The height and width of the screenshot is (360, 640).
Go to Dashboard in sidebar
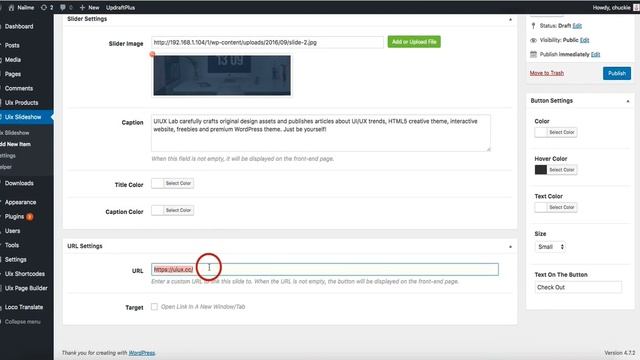pos(19,27)
